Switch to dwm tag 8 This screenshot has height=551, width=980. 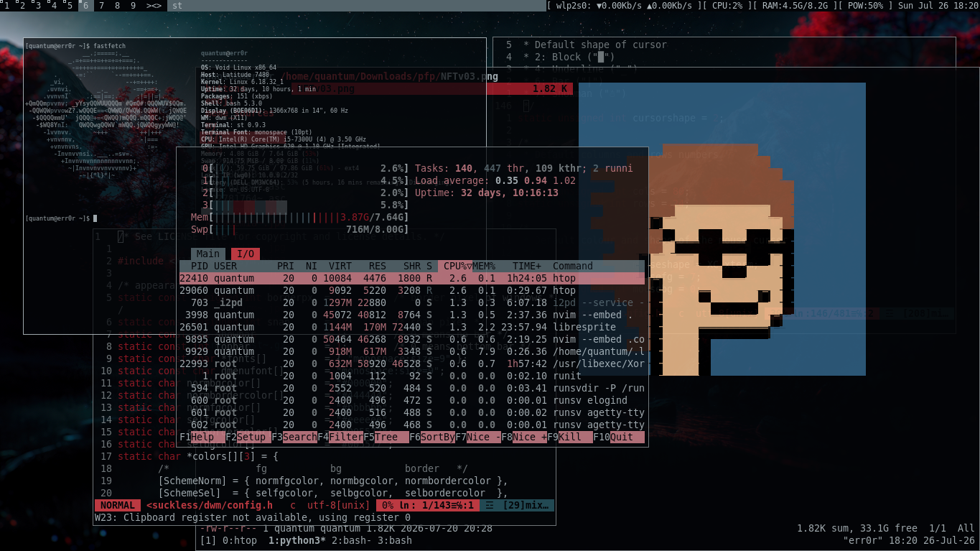tap(117, 6)
